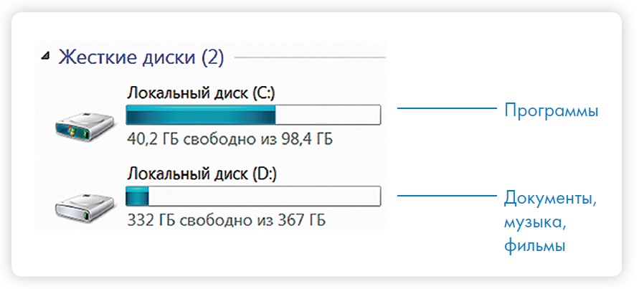Click the 332 ГБ свободно из 367 ГБ text

click(226, 219)
